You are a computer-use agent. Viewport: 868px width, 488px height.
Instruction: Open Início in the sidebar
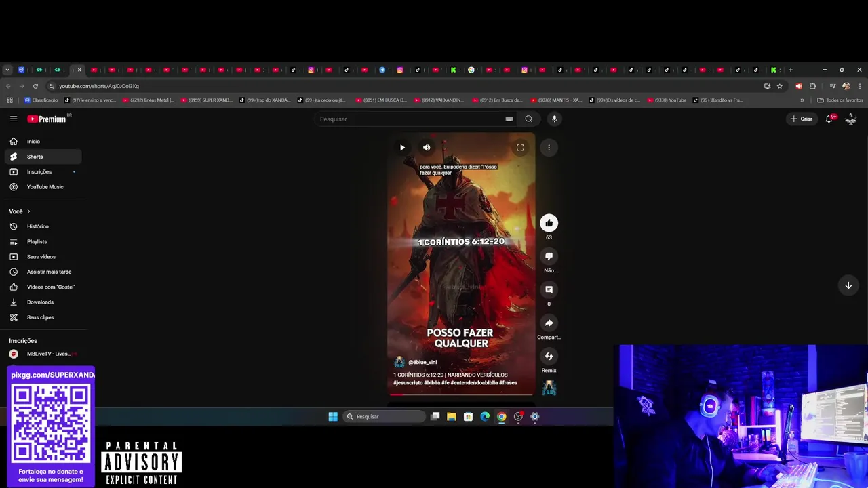[x=43, y=141]
